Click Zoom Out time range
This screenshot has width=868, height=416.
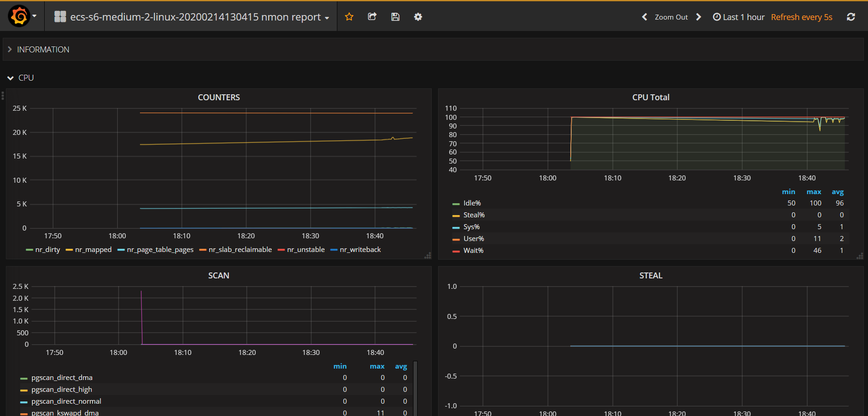coord(671,17)
